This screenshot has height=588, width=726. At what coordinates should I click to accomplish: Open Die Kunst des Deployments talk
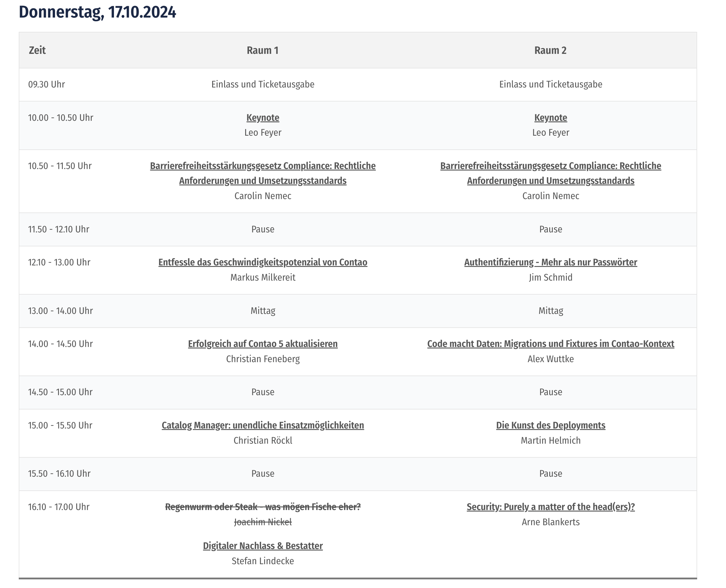[x=550, y=426]
